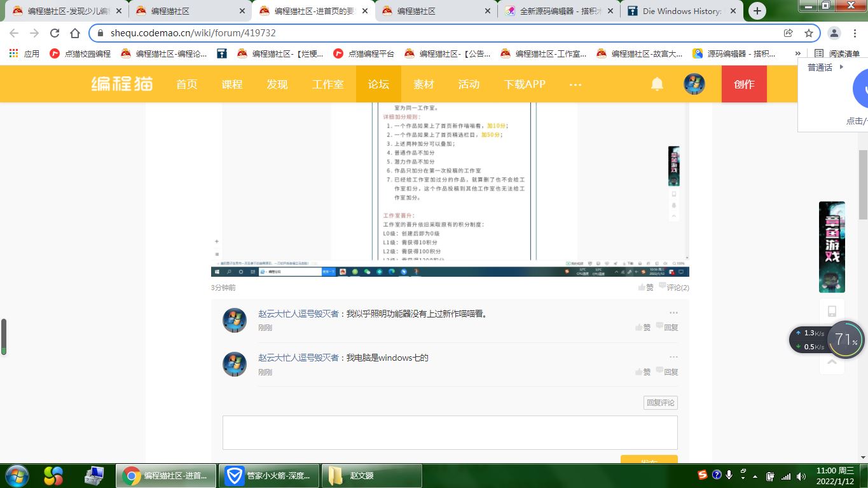Open options for the windows七的 comment
Viewport: 868px width, 488px height.
coord(673,358)
